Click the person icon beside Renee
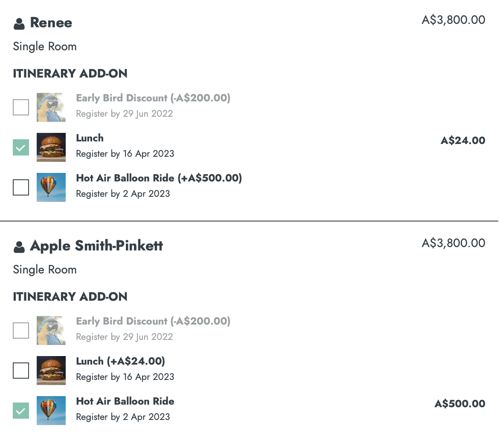The image size is (500, 437). (x=19, y=24)
